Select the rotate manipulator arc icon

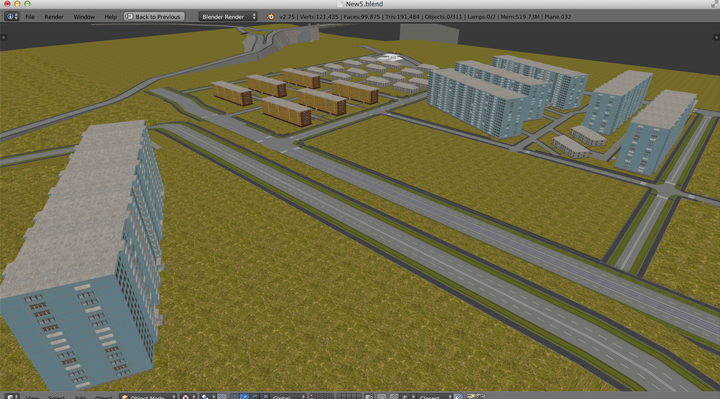coord(254,396)
